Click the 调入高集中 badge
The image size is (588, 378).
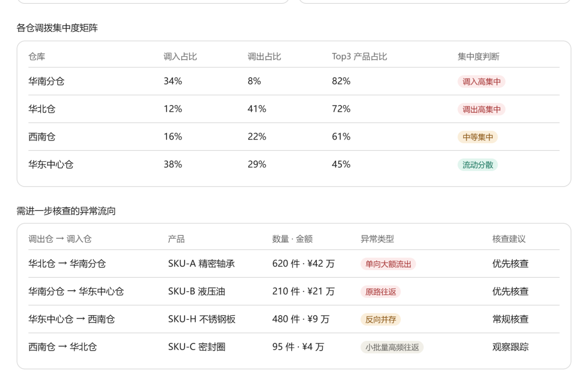(481, 82)
